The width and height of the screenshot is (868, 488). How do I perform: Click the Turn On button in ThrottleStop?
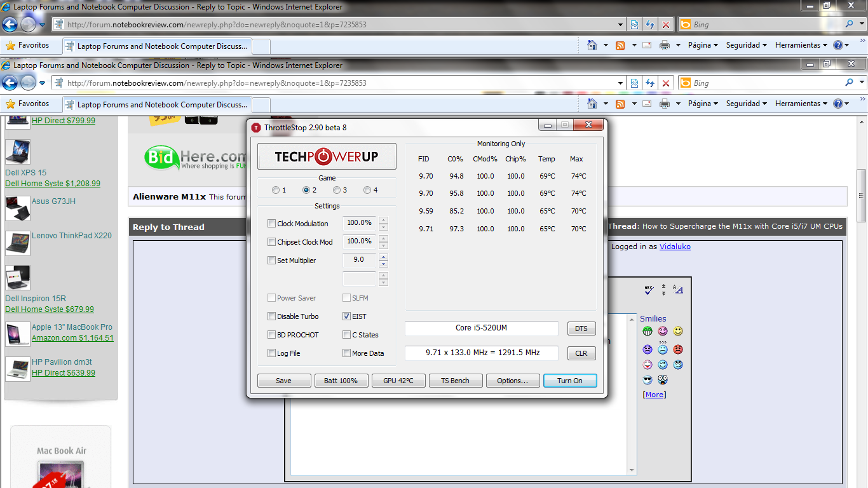click(570, 381)
